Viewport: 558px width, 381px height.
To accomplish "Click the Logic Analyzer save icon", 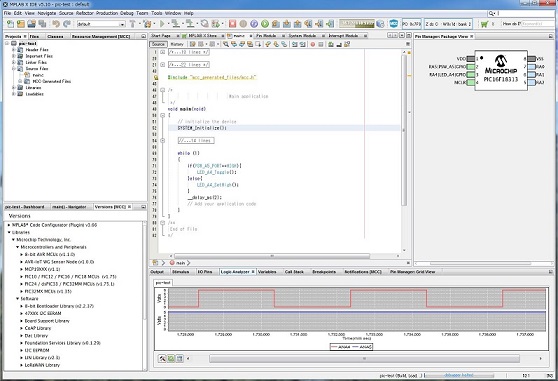I will [179, 359].
